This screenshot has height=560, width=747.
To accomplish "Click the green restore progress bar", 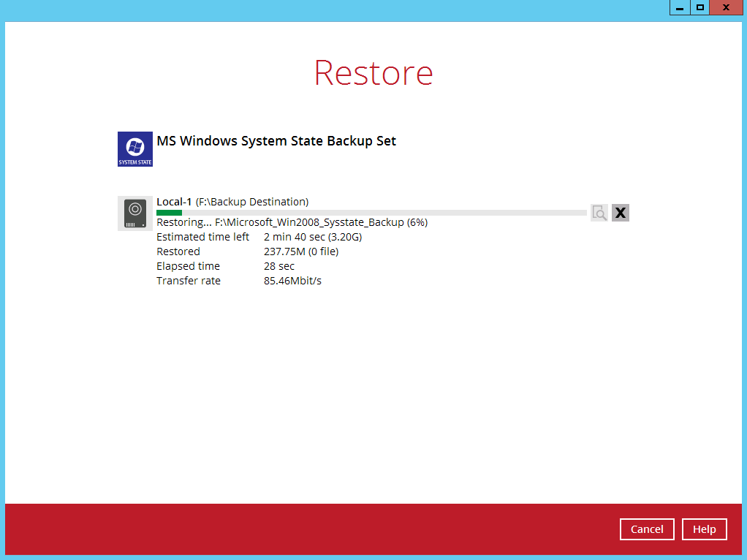I will [170, 213].
